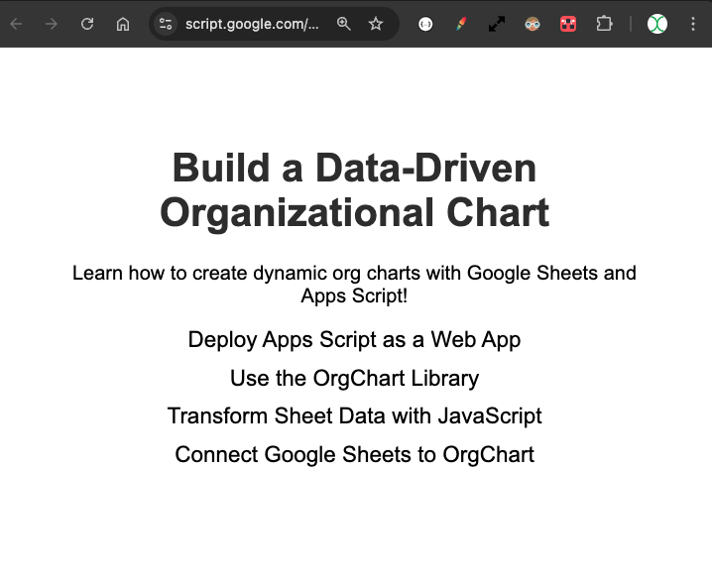Open the Chrome three-dot menu
Screen dimensions: 712x588
[x=693, y=24]
